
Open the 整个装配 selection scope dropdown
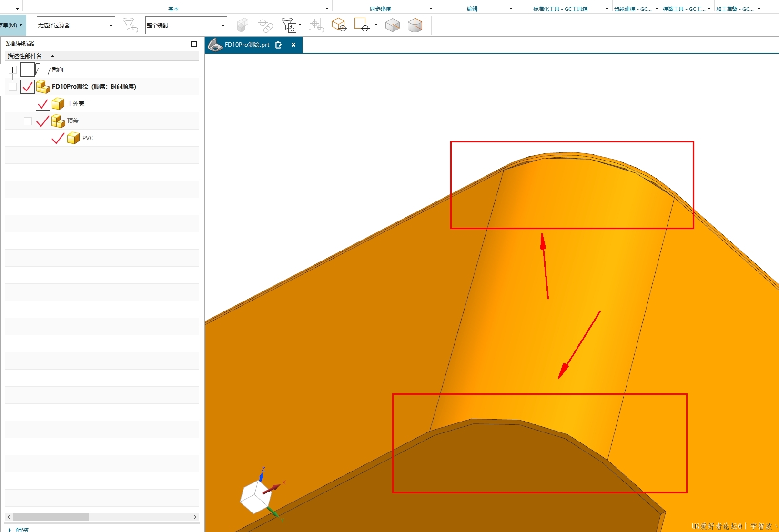coord(186,25)
